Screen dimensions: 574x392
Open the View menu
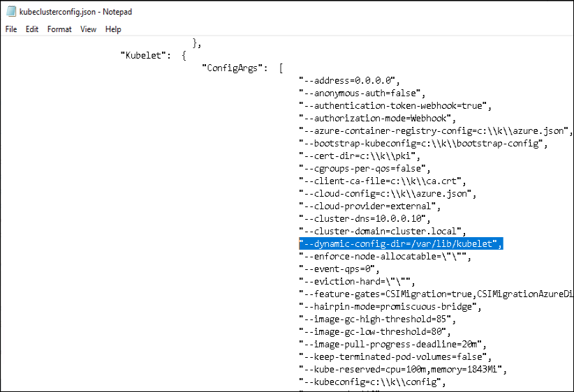click(88, 29)
